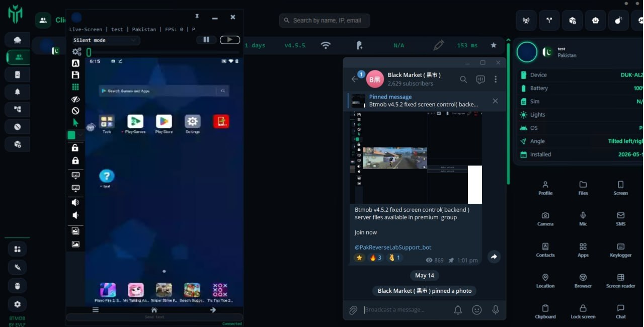Click the keyboard down-arrow icon
The image size is (644, 327).
[75, 175]
